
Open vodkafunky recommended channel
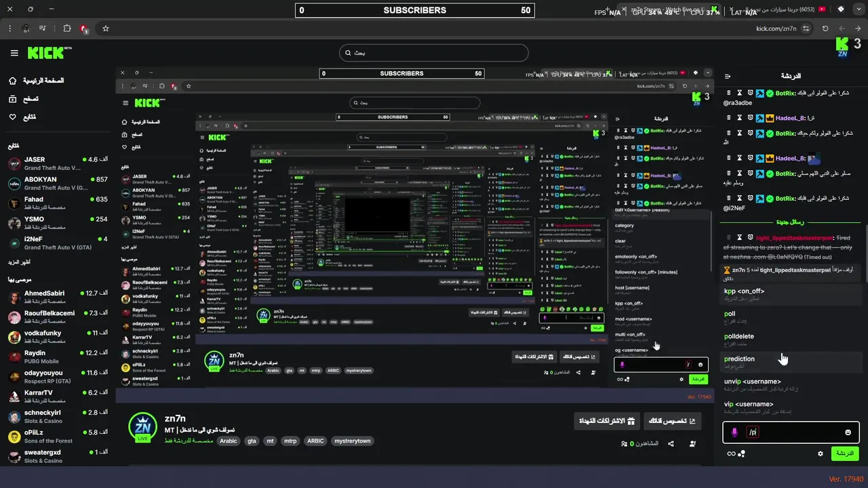(58, 336)
